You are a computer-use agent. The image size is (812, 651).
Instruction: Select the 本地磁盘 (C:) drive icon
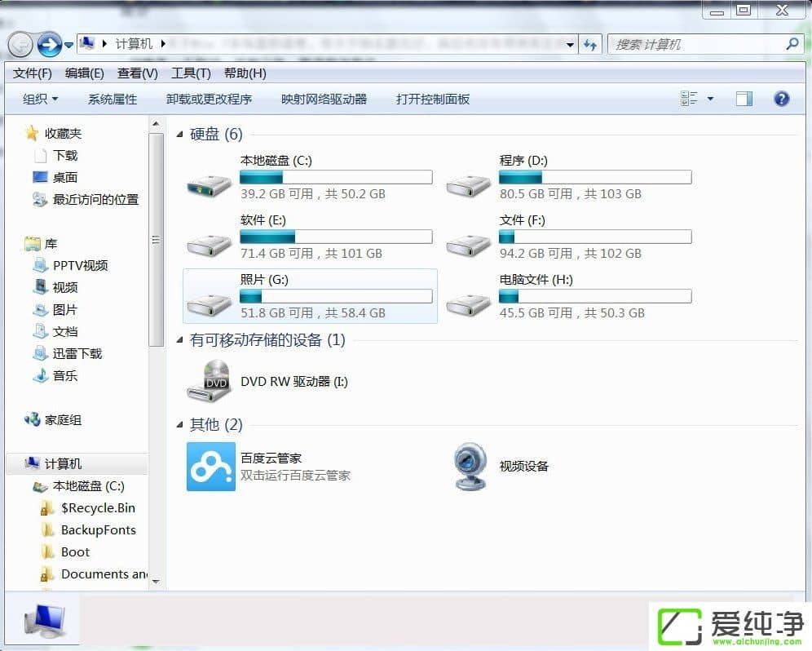coord(210,184)
